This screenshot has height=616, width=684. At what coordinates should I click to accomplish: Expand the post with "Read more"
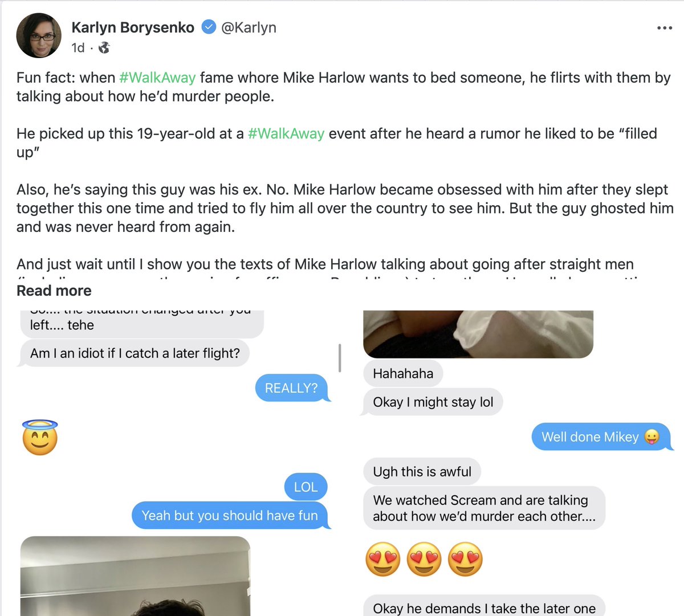54,291
